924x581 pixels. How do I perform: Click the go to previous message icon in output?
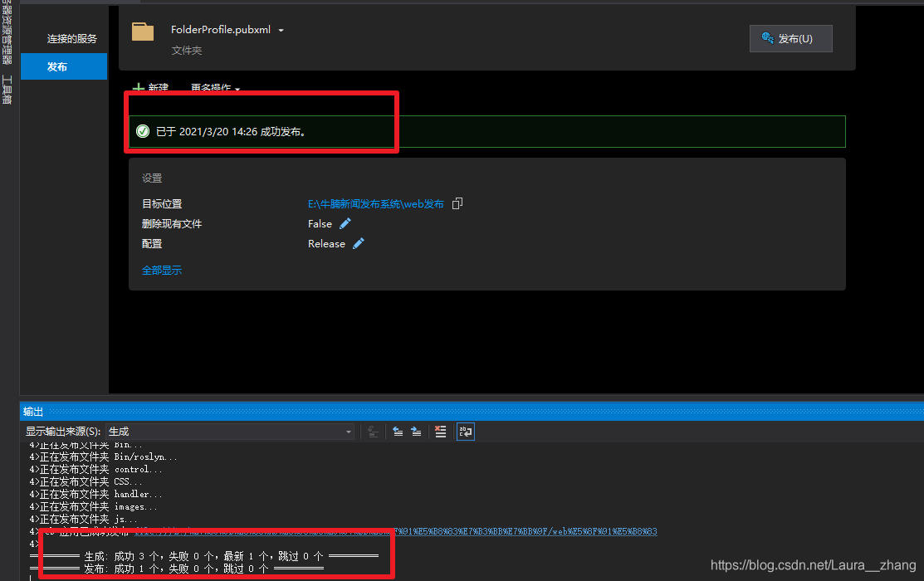point(398,432)
